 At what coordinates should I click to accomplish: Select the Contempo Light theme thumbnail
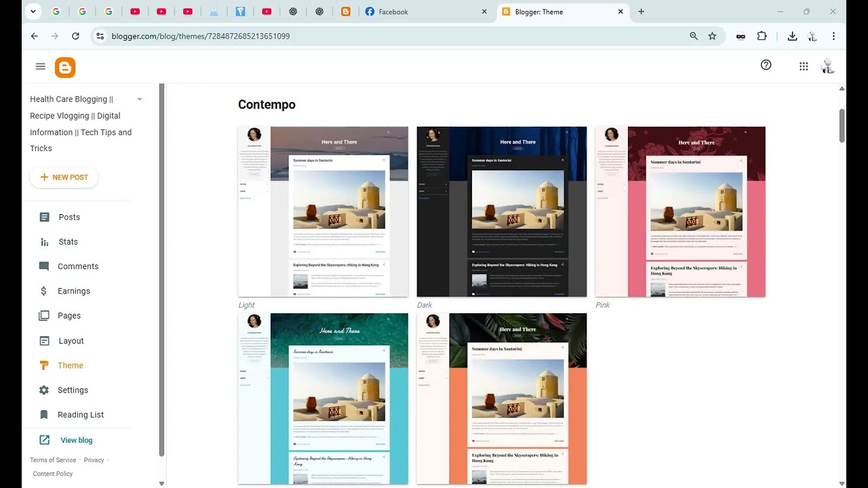323,211
